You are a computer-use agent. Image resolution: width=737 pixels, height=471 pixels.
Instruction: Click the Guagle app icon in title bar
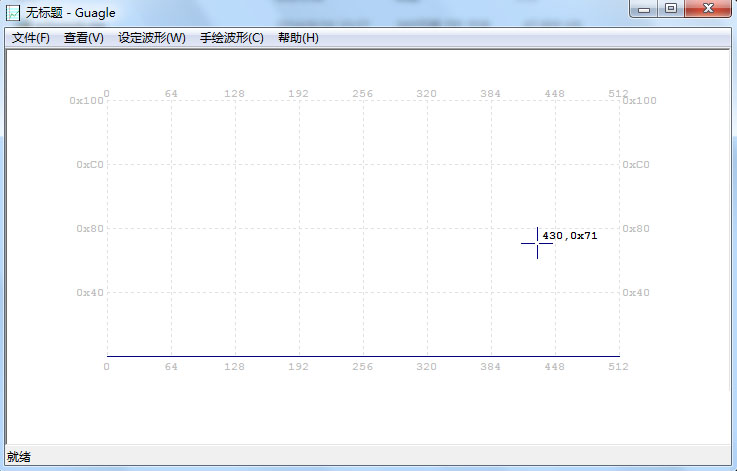pos(13,10)
